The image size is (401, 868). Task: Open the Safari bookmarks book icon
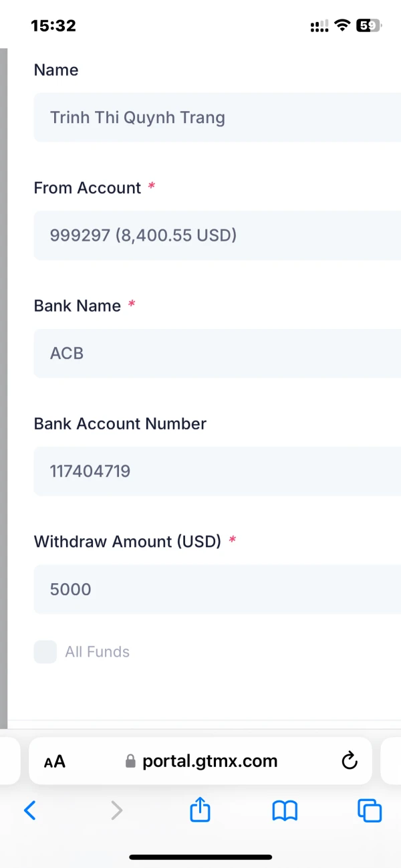tap(285, 810)
